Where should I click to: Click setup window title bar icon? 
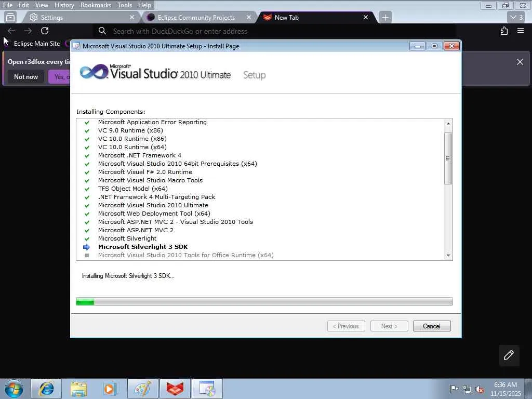pyautogui.click(x=76, y=46)
